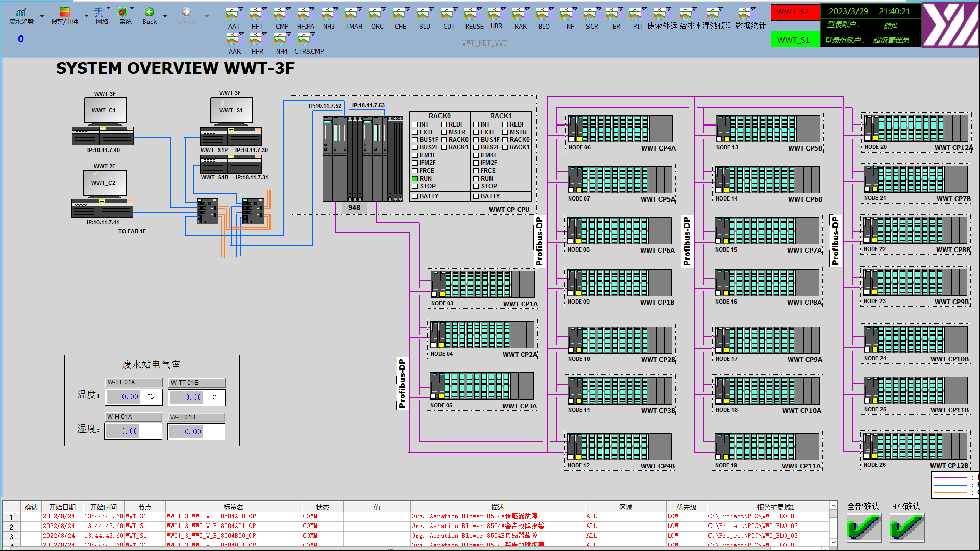Open the 废液外运 menu item

(663, 26)
